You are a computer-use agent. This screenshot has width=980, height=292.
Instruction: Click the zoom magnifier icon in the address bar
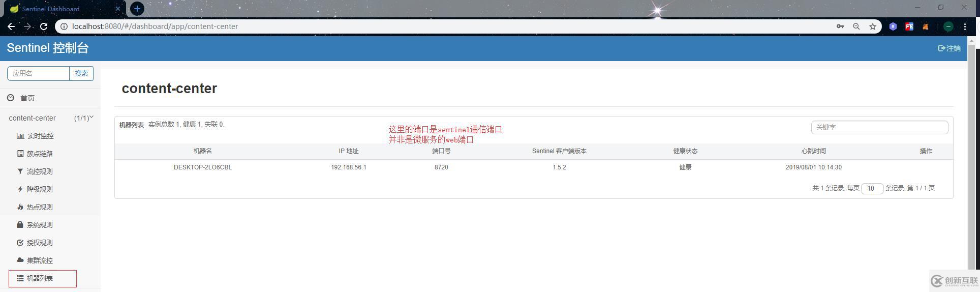pos(856,26)
